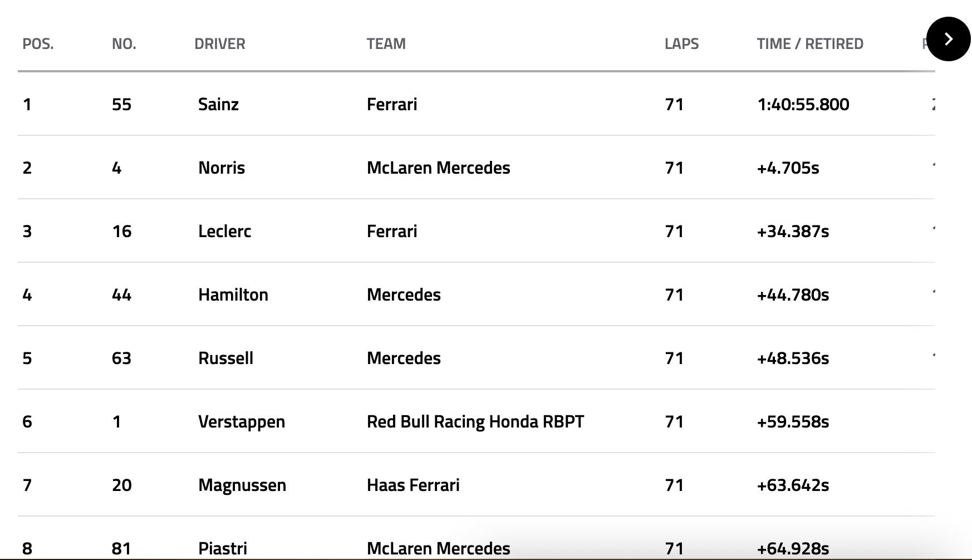Click driver Magnussen
Viewport: 972px width, 560px height.
click(242, 485)
